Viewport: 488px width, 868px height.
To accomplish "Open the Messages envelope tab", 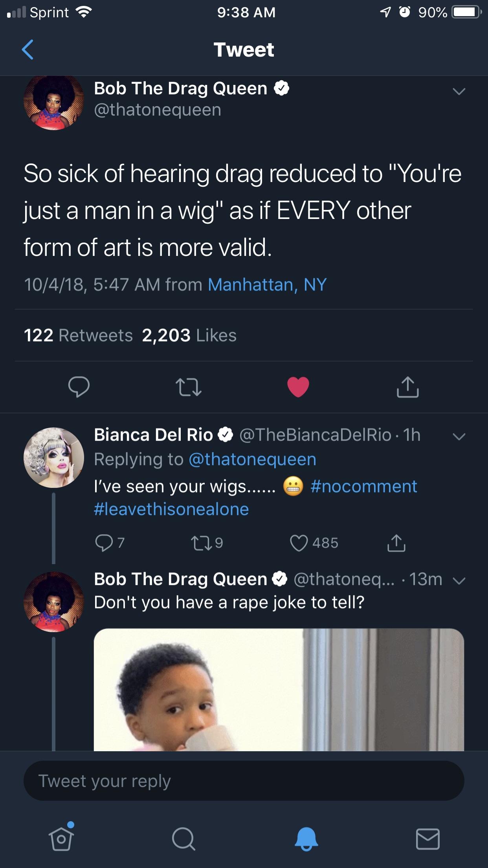I will point(427,839).
